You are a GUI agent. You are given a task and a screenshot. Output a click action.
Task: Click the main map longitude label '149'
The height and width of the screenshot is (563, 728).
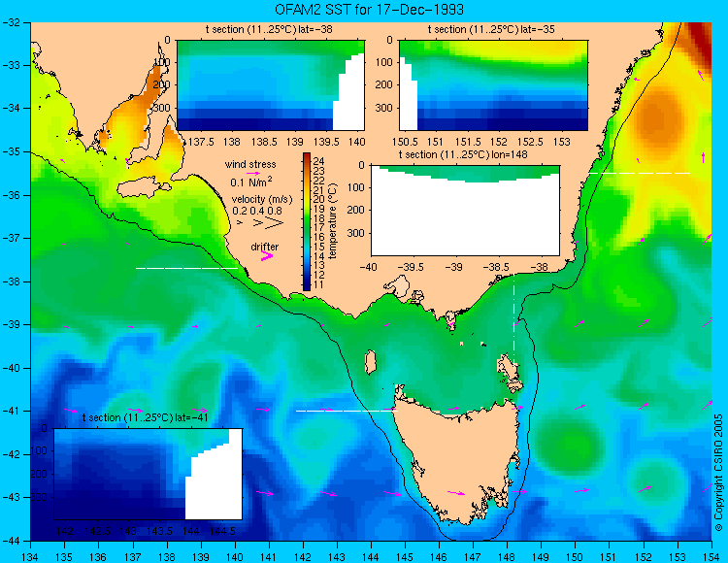tap(541, 557)
